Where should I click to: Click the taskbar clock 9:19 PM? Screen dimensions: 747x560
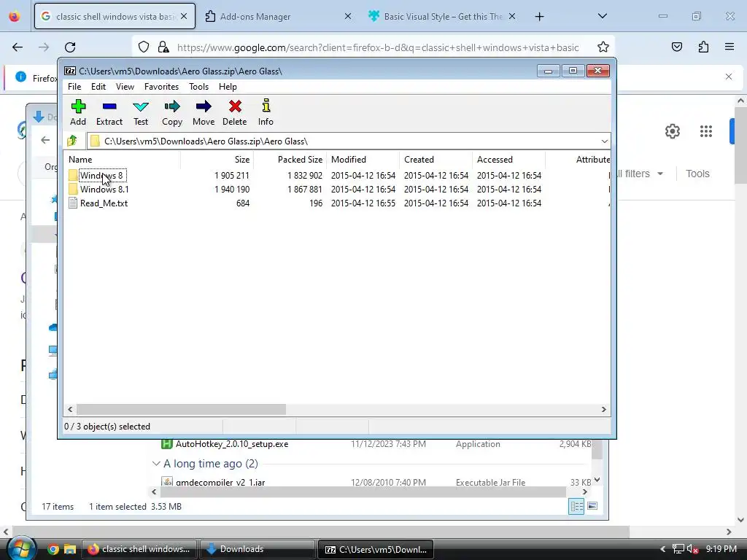tap(721, 549)
